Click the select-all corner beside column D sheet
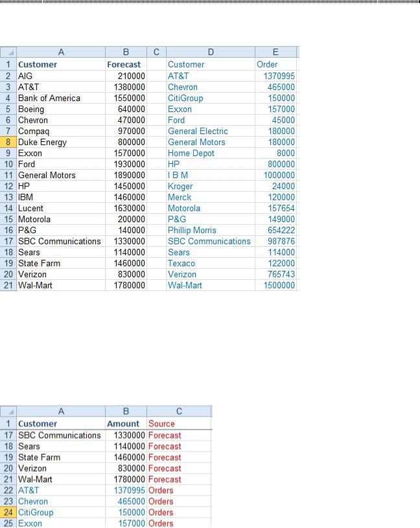Image resolution: width=420 pixels, height=528 pixels. (8, 52)
